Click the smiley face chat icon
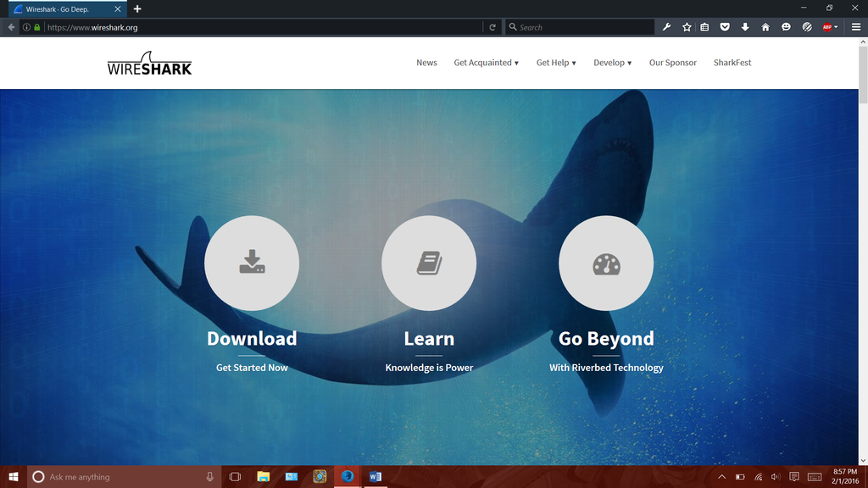Image resolution: width=868 pixels, height=488 pixels. click(x=786, y=27)
